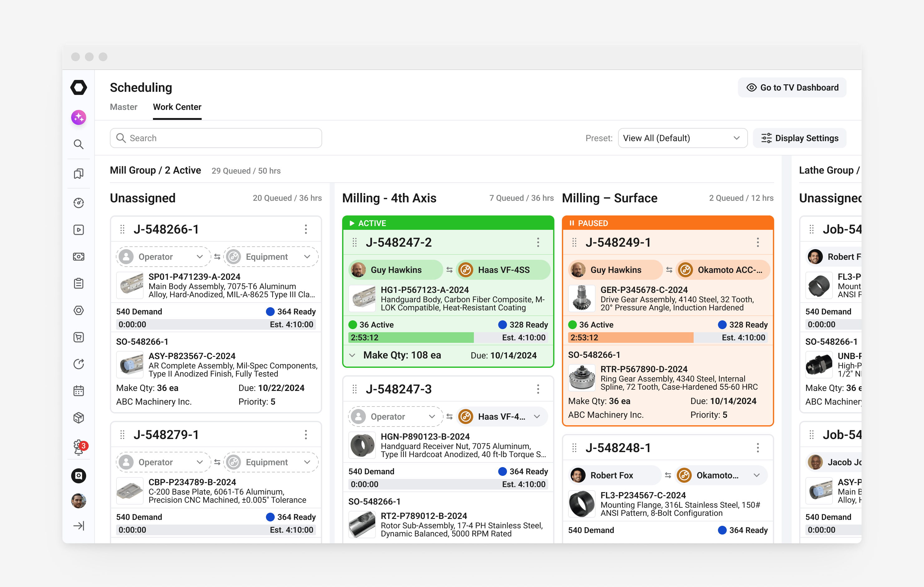
Task: Collapse chevron beside Make Qty: 108 ea
Action: (352, 355)
